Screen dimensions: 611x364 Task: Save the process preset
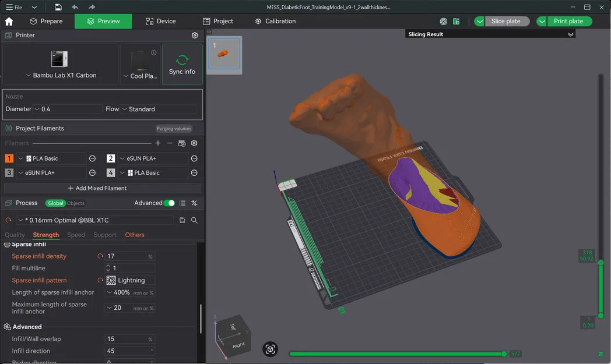(182, 220)
